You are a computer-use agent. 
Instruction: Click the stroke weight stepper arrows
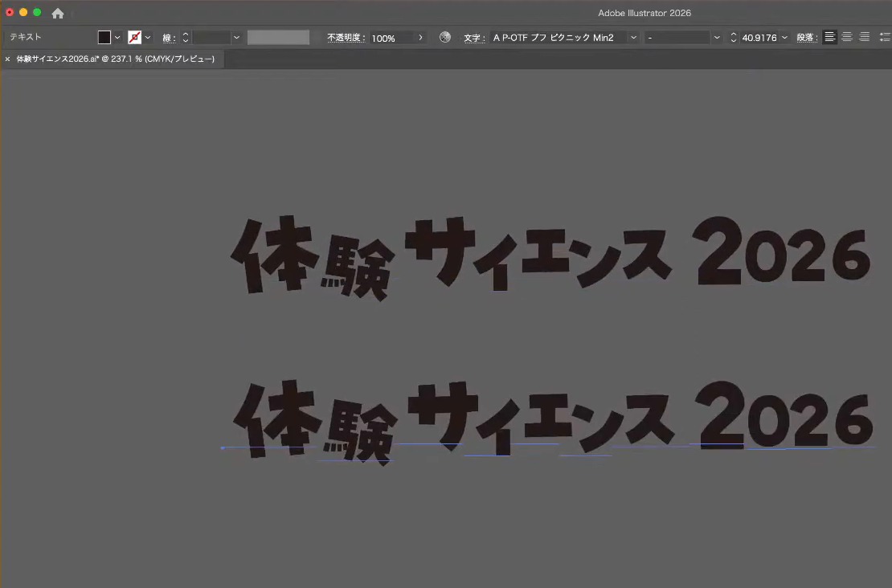coord(186,38)
